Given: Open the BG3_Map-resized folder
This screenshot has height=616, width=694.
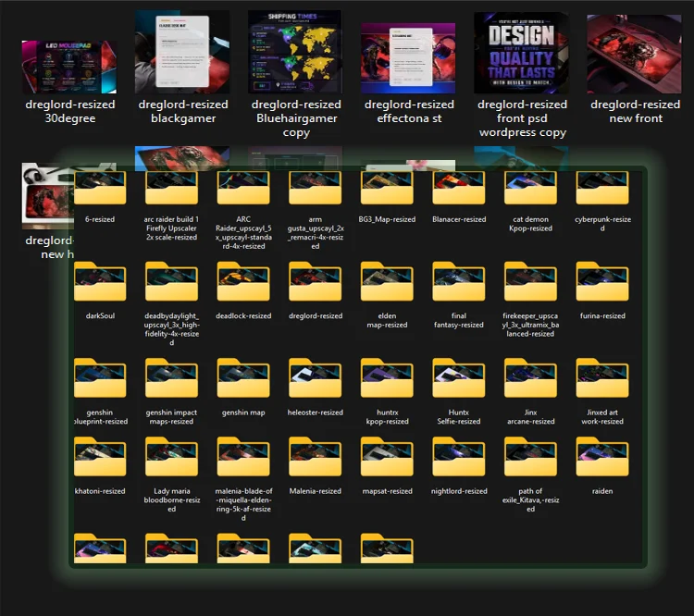Looking at the screenshot, I should pos(387,188).
